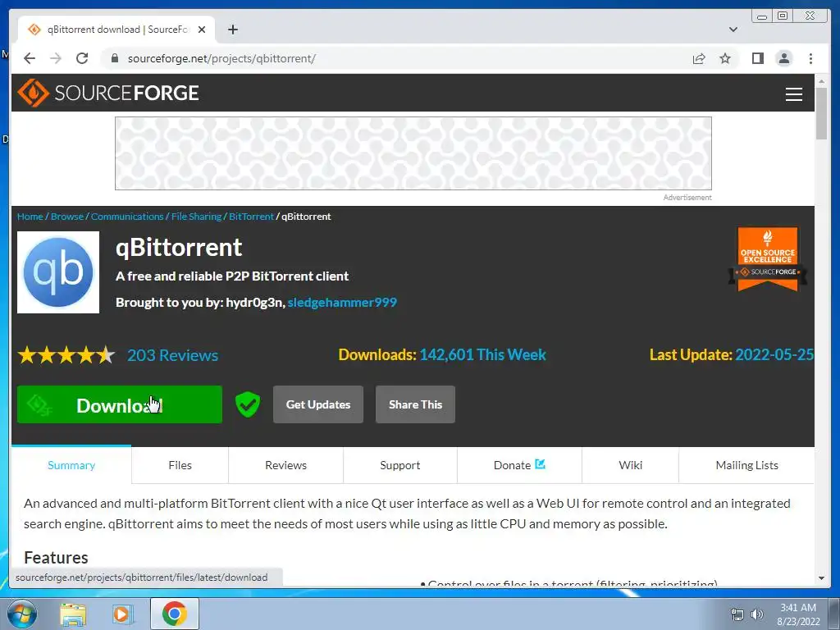Click the Get Updates button
This screenshot has height=630, width=840.
point(318,404)
